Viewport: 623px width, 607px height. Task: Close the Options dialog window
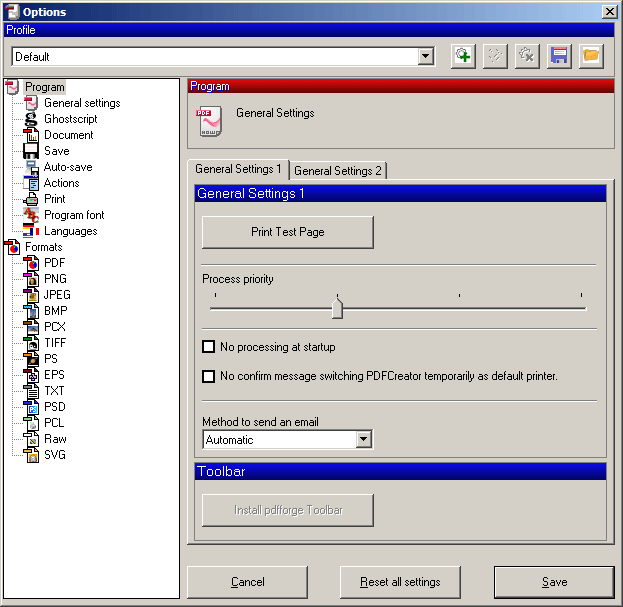click(609, 12)
